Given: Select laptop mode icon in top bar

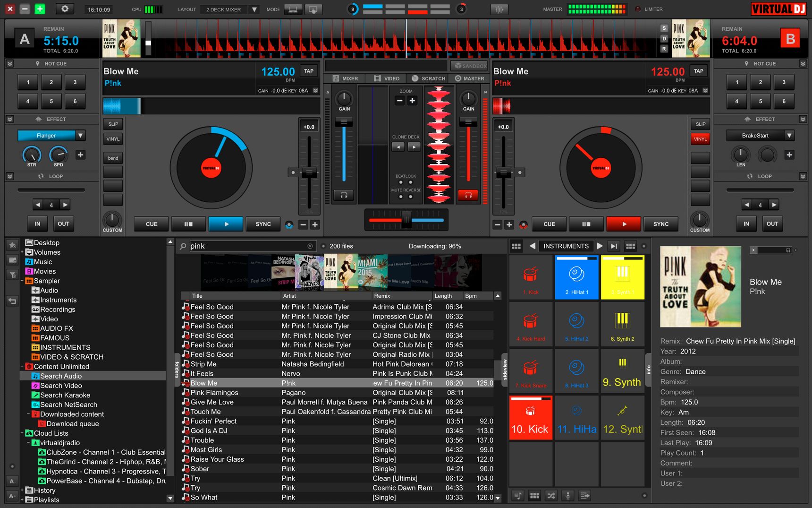Looking at the screenshot, I should (x=293, y=9).
